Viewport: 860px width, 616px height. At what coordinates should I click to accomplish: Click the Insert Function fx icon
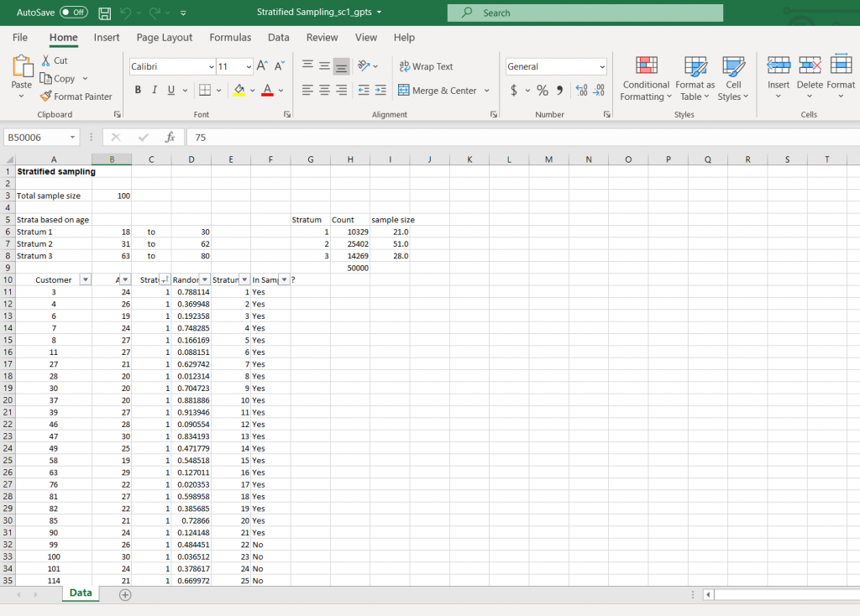[170, 137]
